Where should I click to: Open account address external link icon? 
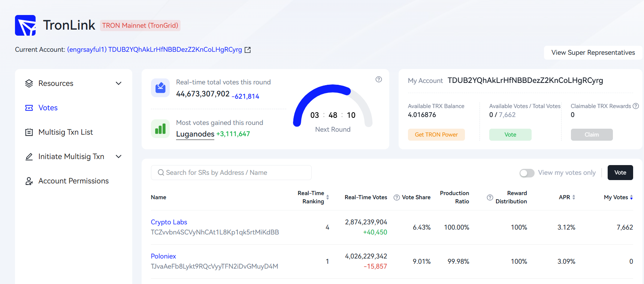pos(248,50)
